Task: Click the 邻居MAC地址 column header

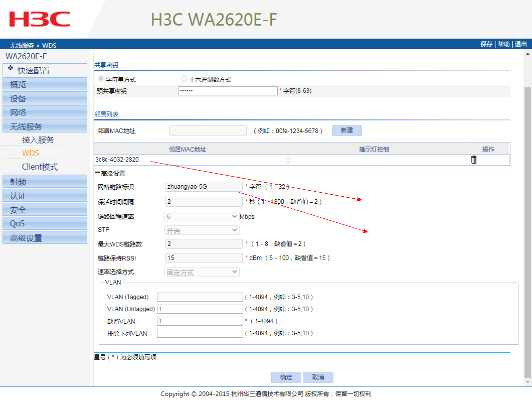Action: [188, 149]
